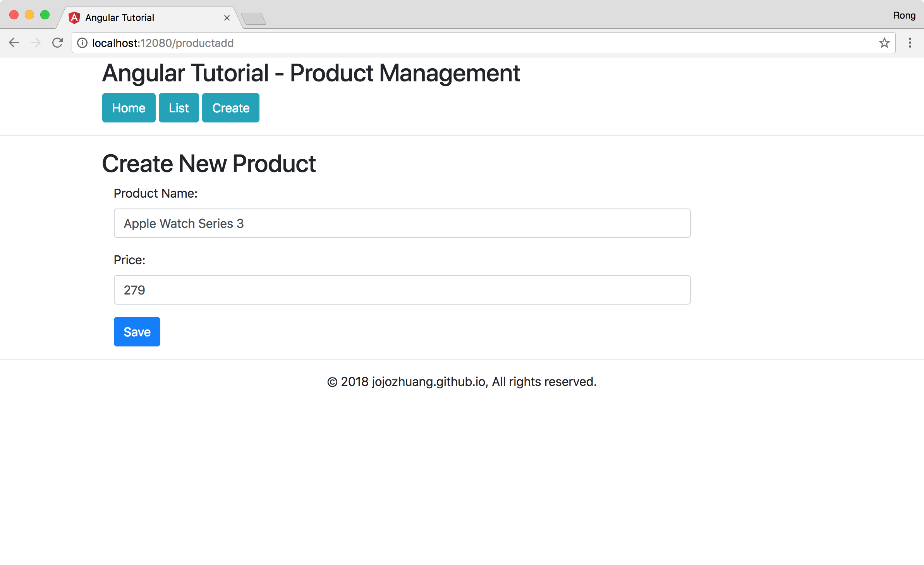Viewport: 924px width, 565px height.
Task: Click the Create navigation button
Action: pos(231,108)
